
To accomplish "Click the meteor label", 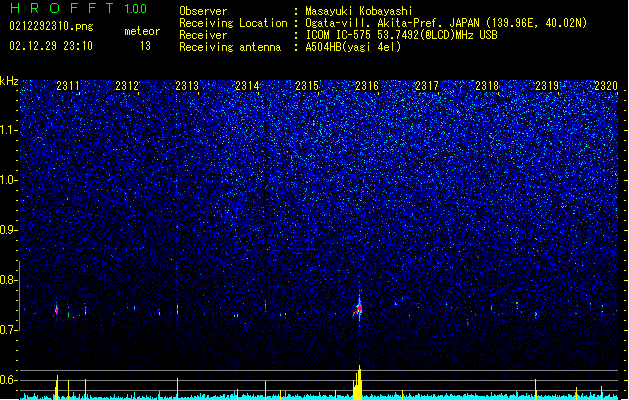I will pyautogui.click(x=142, y=31).
